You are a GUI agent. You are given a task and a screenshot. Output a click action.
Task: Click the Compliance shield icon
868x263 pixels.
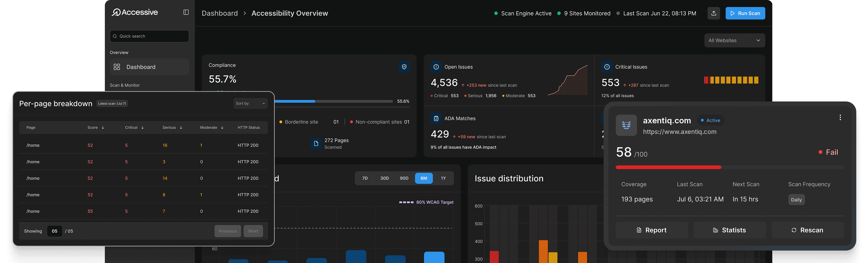click(x=404, y=67)
